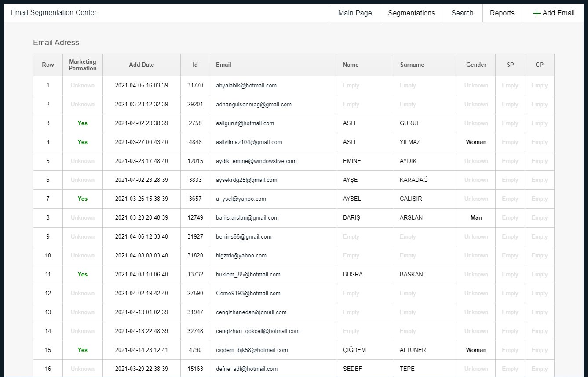588x377 pixels.
Task: Open the Reports section
Action: 502,13
